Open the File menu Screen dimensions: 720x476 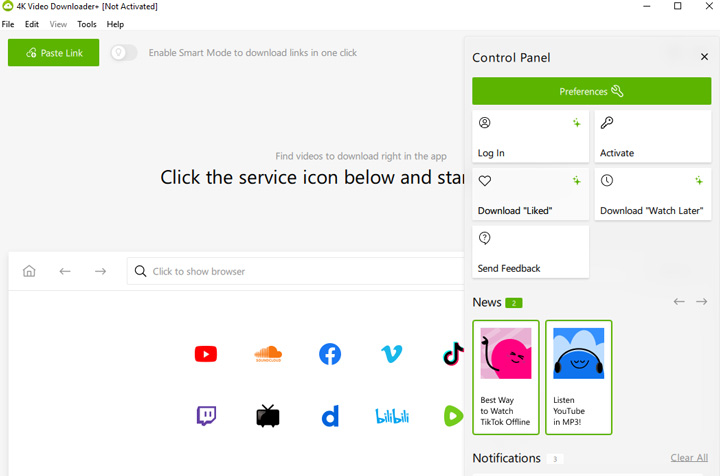pyautogui.click(x=8, y=24)
